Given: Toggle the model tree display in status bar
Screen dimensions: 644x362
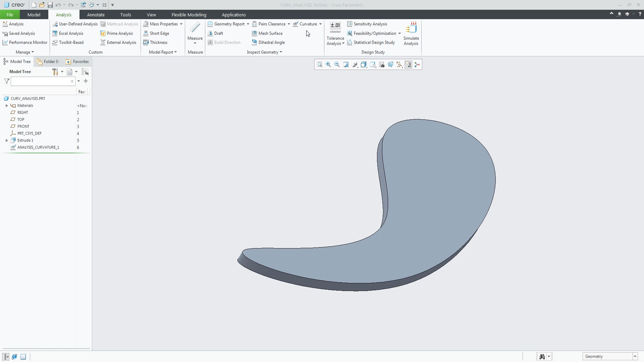Looking at the screenshot, I should click(x=6, y=357).
